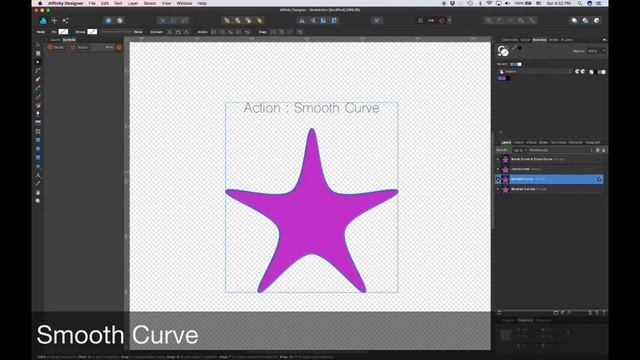This screenshot has height=360, width=640.
Task: Click the Stroke colour swatch in context toolbar
Action: [x=92, y=31]
